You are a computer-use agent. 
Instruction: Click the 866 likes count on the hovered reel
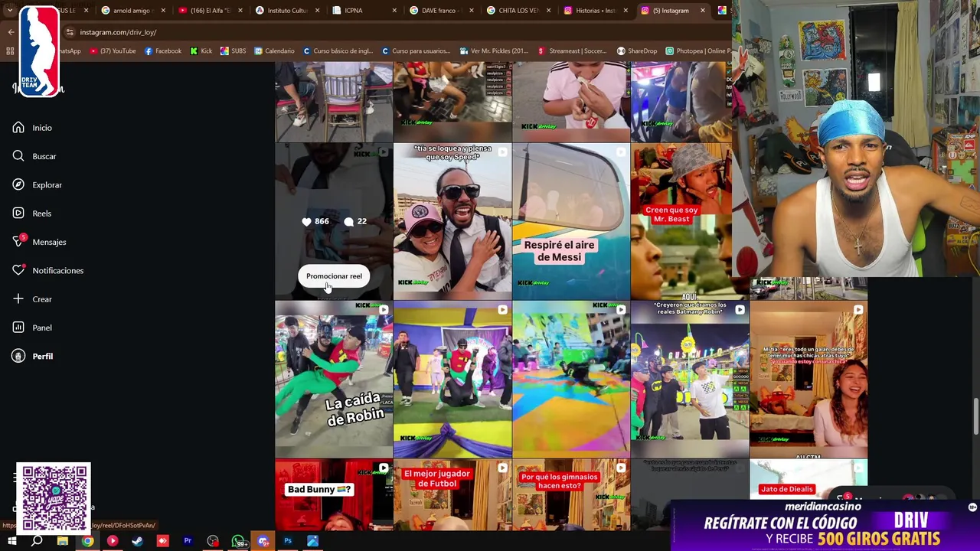click(315, 221)
